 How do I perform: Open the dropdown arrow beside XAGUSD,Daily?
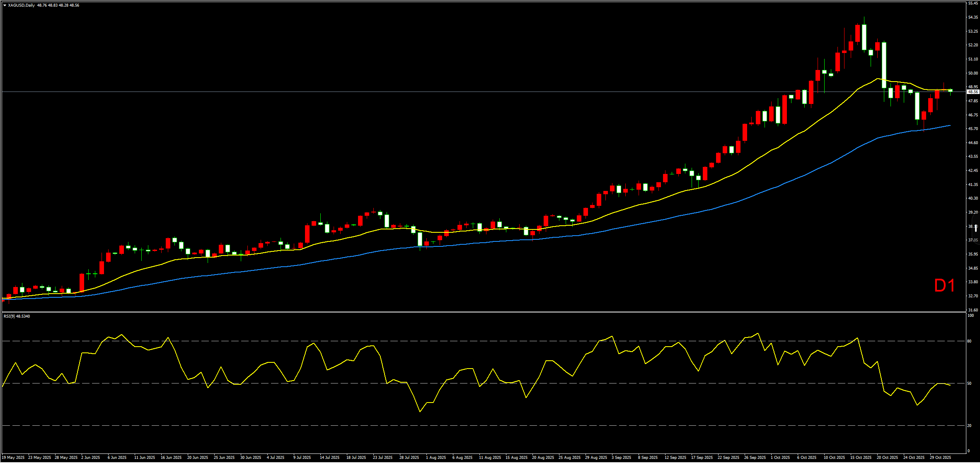click(x=5, y=5)
